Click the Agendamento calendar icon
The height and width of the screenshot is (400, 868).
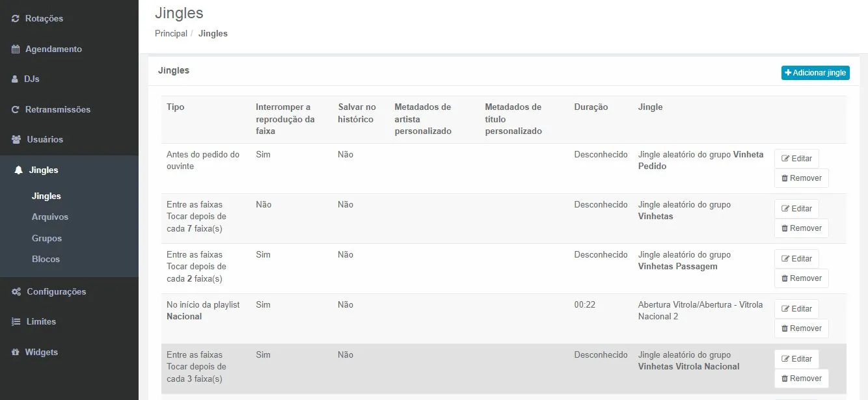click(16, 49)
